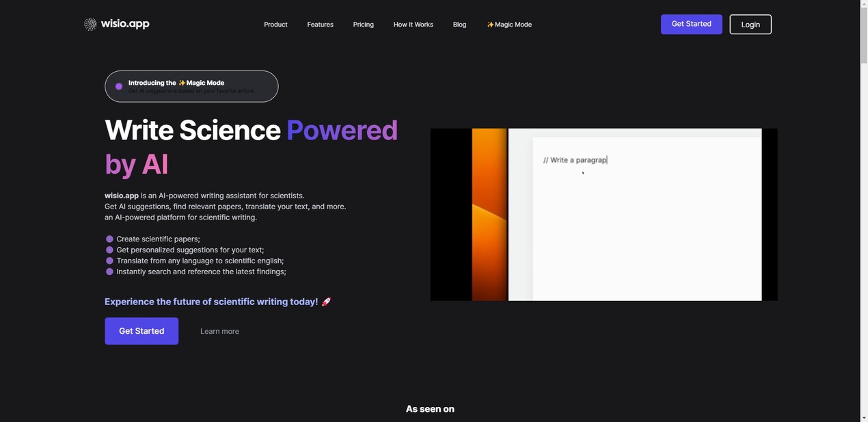The width and height of the screenshot is (868, 422).
Task: Open the Introducing Magic Mode banner
Action: pyautogui.click(x=191, y=86)
